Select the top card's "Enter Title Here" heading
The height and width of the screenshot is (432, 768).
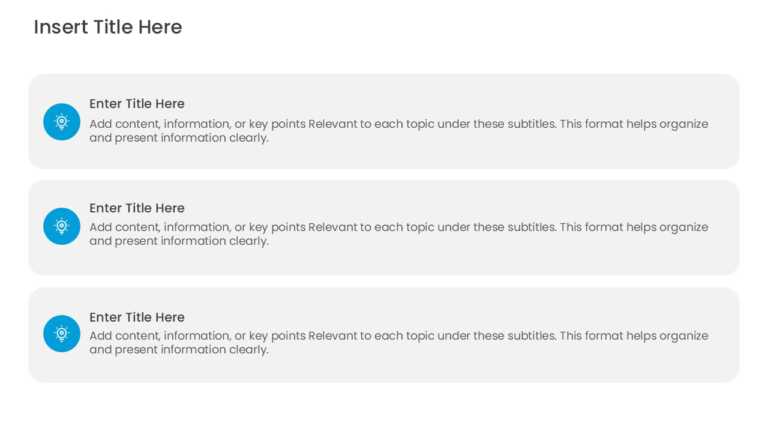click(137, 104)
